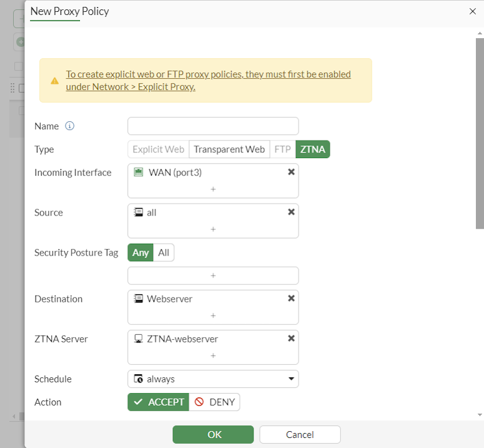Set Action to ACCEPT
Screen dimensions: 484x448
click(159, 402)
